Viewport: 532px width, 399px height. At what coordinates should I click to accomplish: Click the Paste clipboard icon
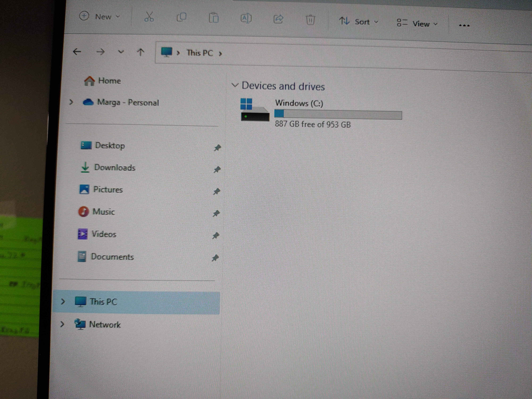(214, 18)
